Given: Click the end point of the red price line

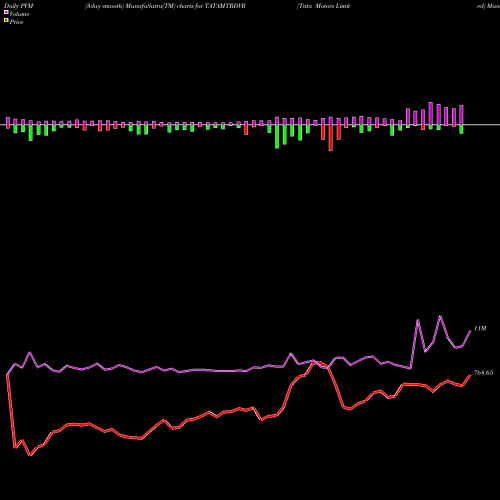Looking at the screenshot, I should 470,375.
